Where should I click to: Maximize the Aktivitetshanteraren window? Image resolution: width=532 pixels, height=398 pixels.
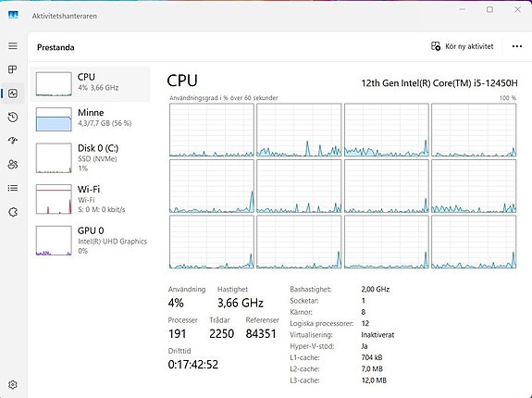point(489,9)
